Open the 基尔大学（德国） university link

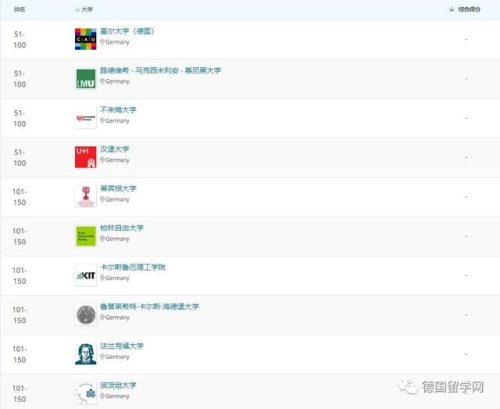(x=127, y=31)
